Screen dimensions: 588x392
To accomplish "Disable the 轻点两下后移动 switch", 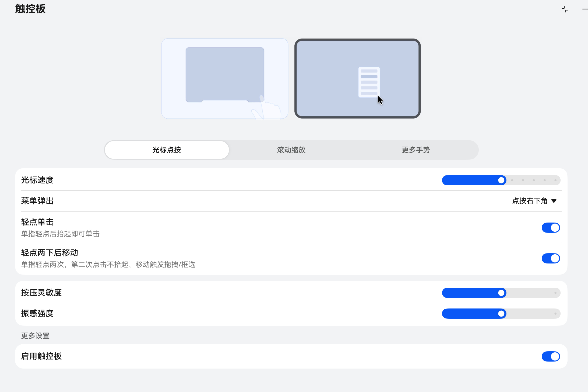I will pyautogui.click(x=551, y=258).
